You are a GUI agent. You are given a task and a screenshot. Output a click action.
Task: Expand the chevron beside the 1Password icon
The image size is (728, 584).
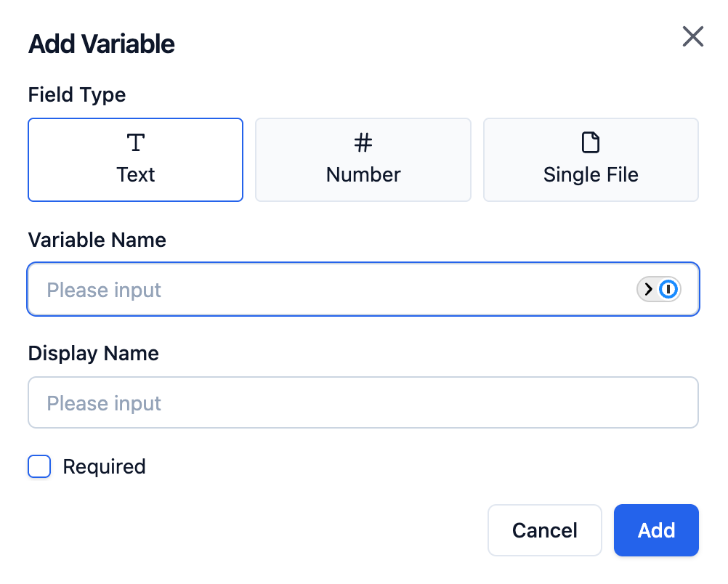pos(649,289)
